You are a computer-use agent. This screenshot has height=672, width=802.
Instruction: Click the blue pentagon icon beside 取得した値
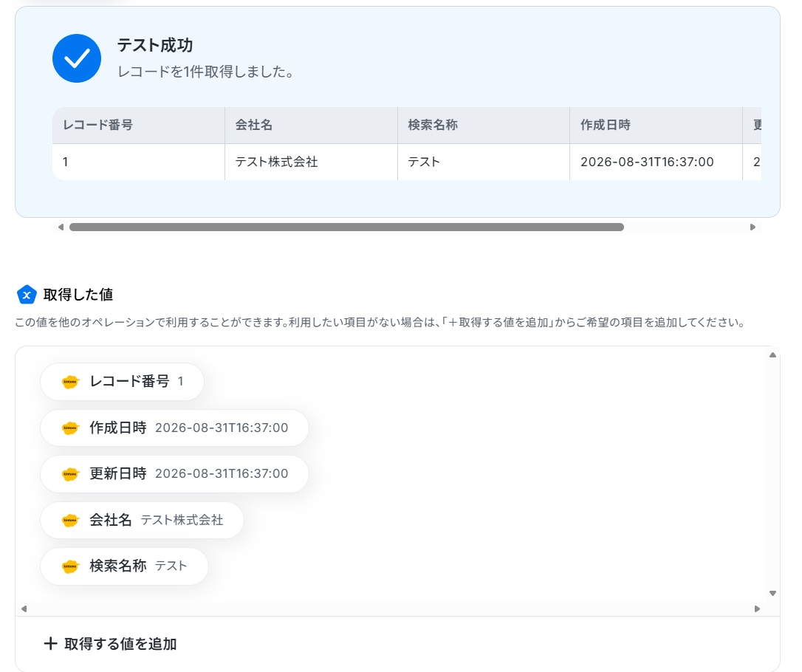27,295
